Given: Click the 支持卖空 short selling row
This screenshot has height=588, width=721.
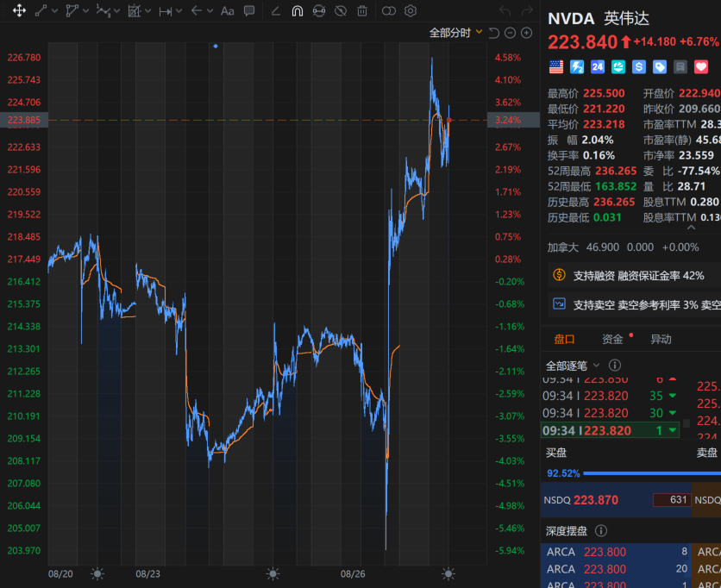Looking at the screenshot, I should tap(634, 304).
